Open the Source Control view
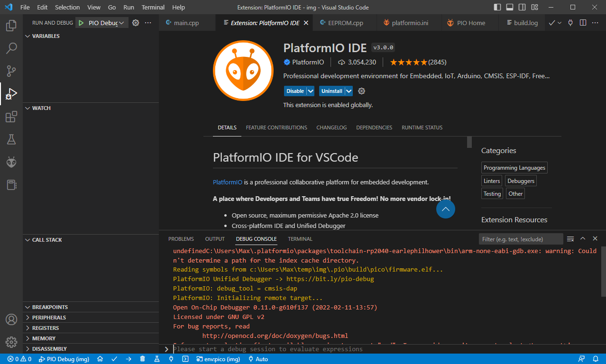Screen dimensions: 606x364 tap(11, 71)
